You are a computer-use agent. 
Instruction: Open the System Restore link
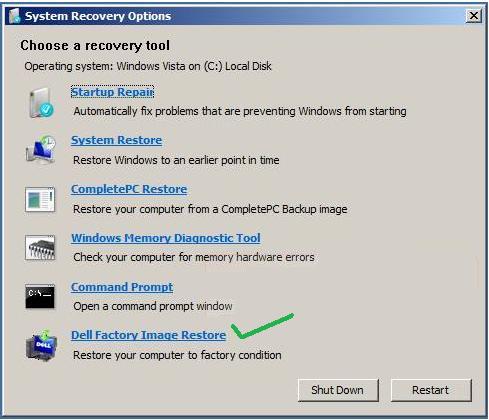(x=116, y=140)
